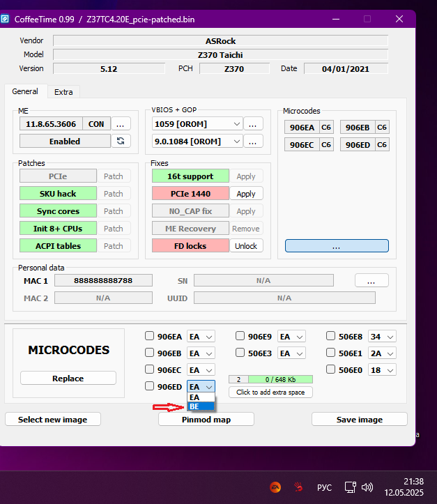Expand GOP 9.0.1084 [OROM] dropdown
Screen dimensions: 437x504
coord(197,141)
